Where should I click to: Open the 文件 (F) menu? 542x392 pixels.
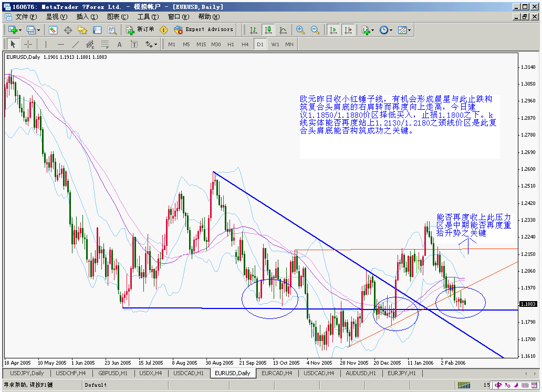click(x=26, y=17)
